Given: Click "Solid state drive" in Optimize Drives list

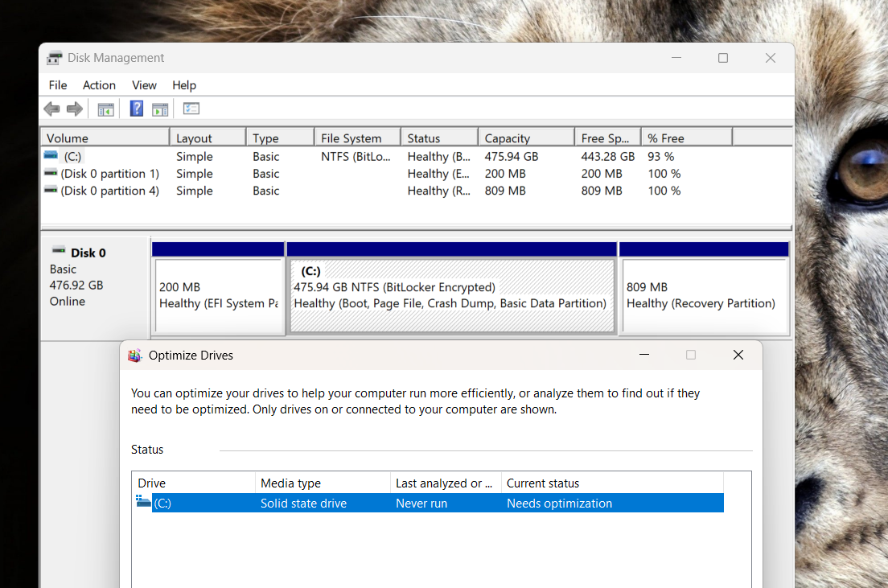Looking at the screenshot, I should coord(303,503).
